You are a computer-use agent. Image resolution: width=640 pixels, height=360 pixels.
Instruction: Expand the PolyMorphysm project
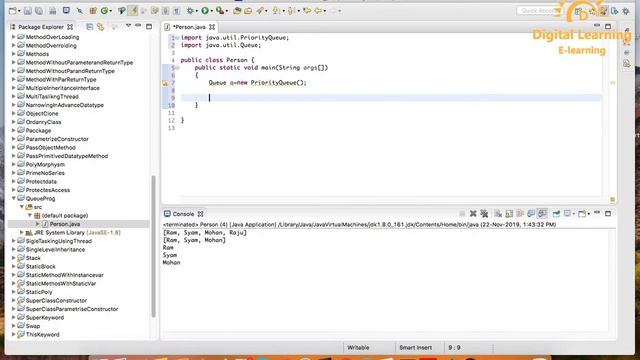coord(13,164)
